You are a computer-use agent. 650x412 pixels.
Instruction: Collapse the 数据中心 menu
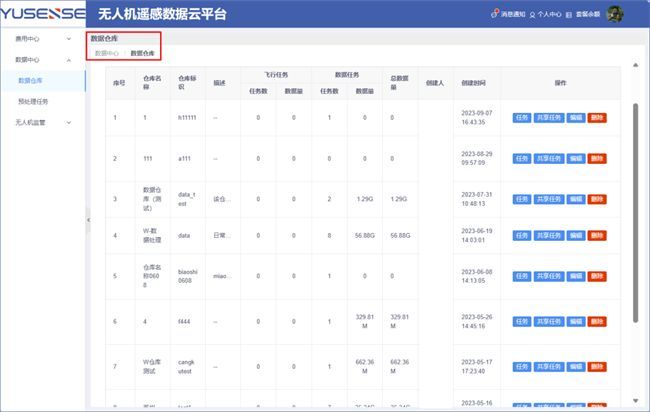click(40, 60)
